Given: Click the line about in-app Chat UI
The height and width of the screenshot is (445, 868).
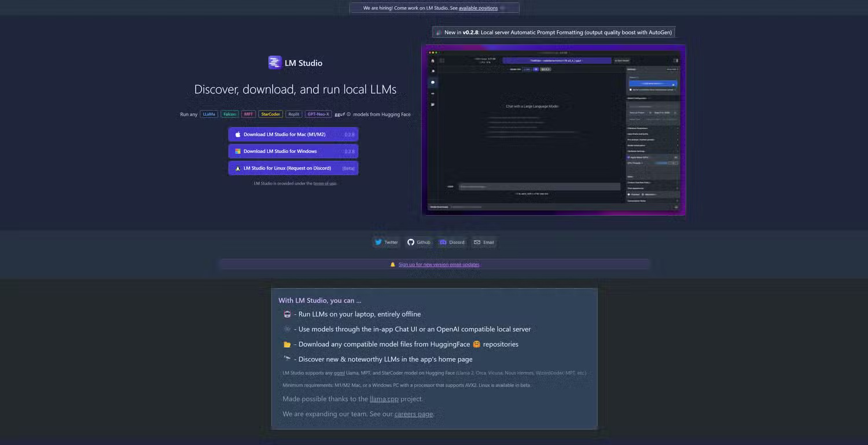Looking at the screenshot, I should [x=414, y=329].
